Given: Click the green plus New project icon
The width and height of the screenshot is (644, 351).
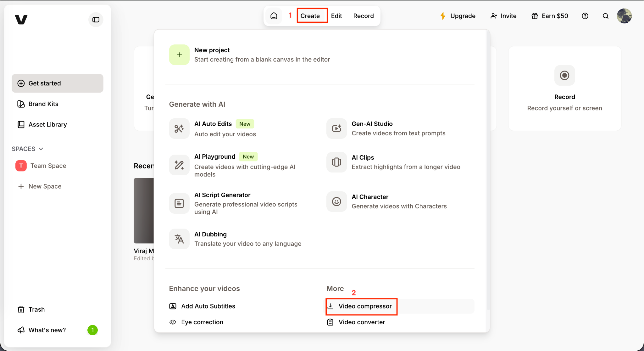Looking at the screenshot, I should [x=179, y=55].
